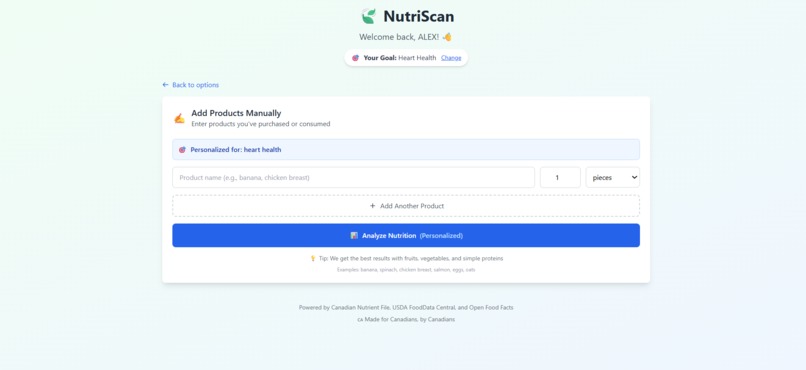Click the Add Products Manually heading
This screenshot has width=806, height=370.
pos(236,113)
